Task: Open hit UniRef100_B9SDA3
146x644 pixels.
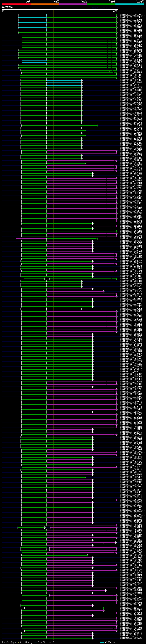Action: click(131, 30)
